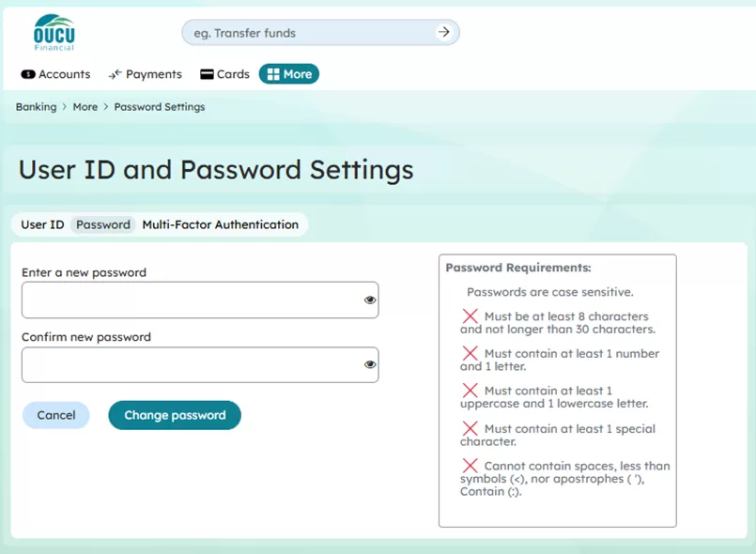The height and width of the screenshot is (554, 756).
Task: Navigate to Banking via breadcrumb
Action: (x=35, y=107)
